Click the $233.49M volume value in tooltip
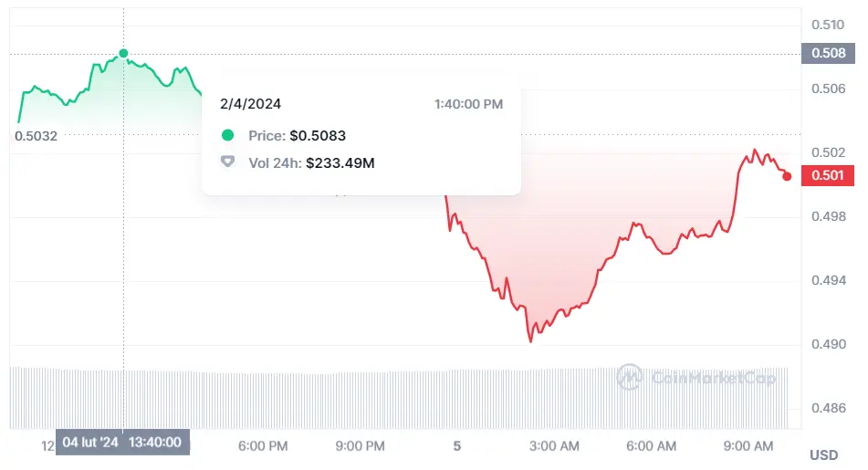Screen dimensions: 868x470 [340, 162]
